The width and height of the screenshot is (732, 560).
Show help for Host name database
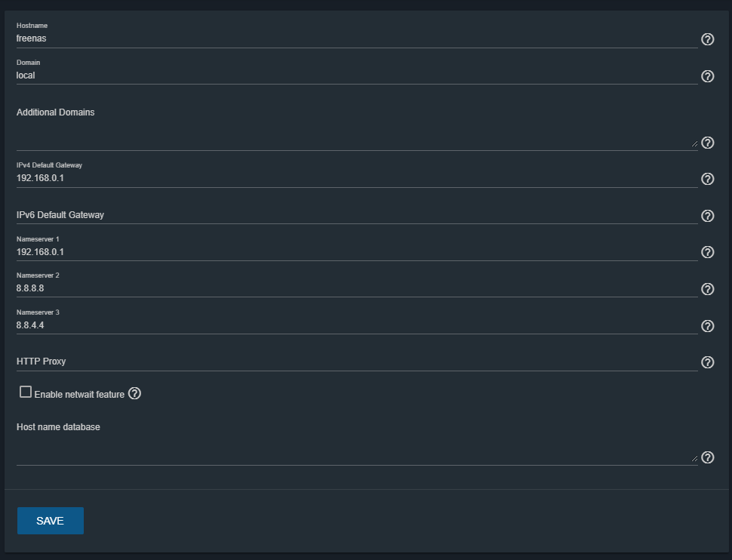coord(707,457)
